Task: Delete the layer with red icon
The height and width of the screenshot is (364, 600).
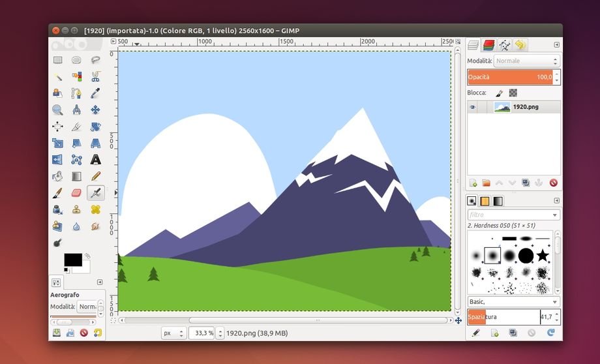Action: (x=553, y=183)
